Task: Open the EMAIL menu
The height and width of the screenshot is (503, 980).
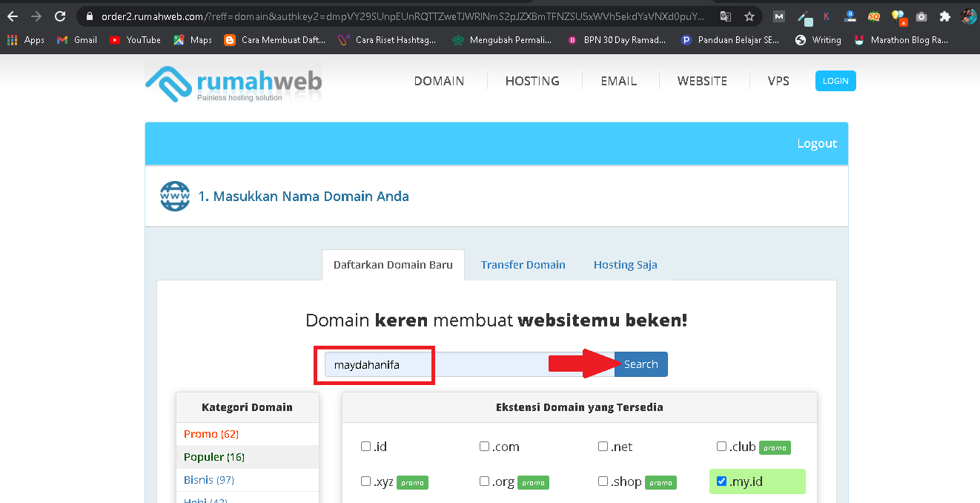Action: pyautogui.click(x=619, y=81)
